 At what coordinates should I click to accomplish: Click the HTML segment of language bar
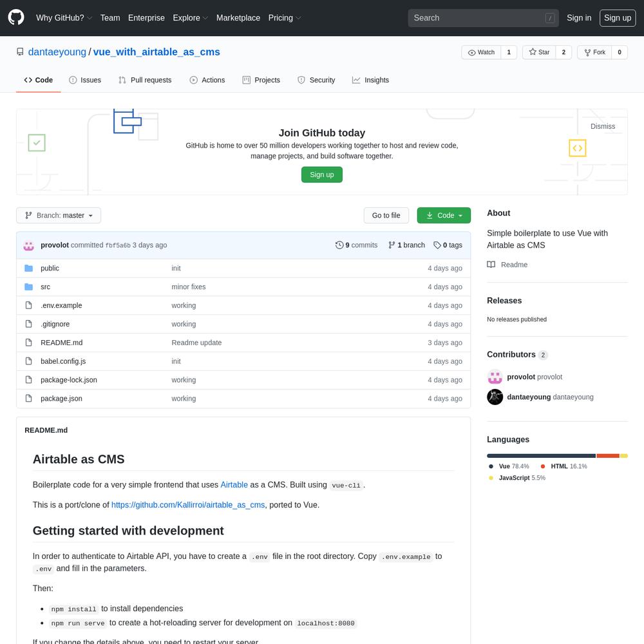[608, 456]
